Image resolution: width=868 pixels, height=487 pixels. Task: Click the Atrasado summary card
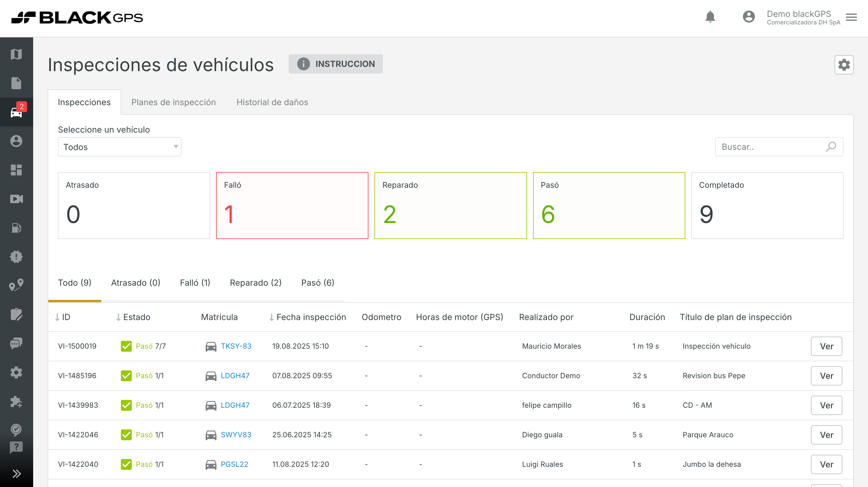click(x=134, y=206)
